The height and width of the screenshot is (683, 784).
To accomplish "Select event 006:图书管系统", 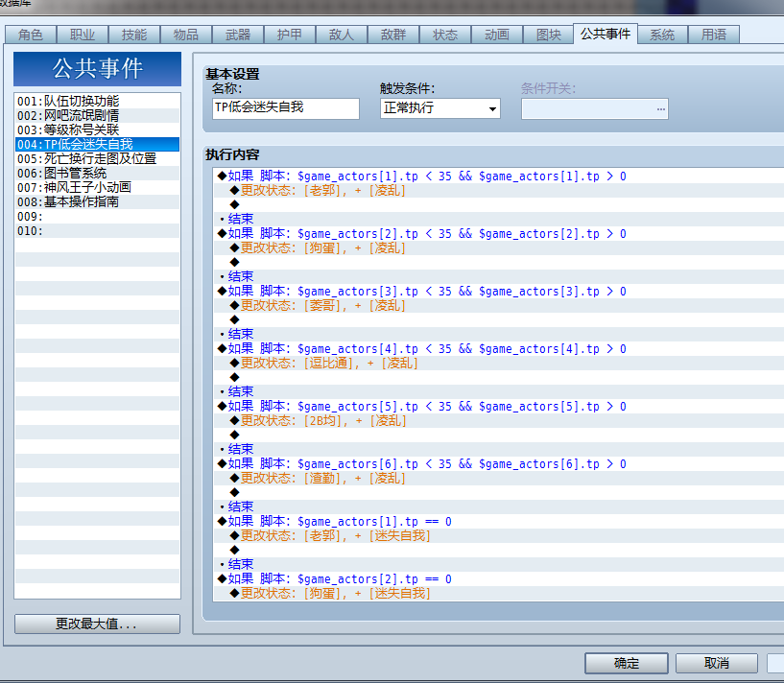I will [x=98, y=173].
